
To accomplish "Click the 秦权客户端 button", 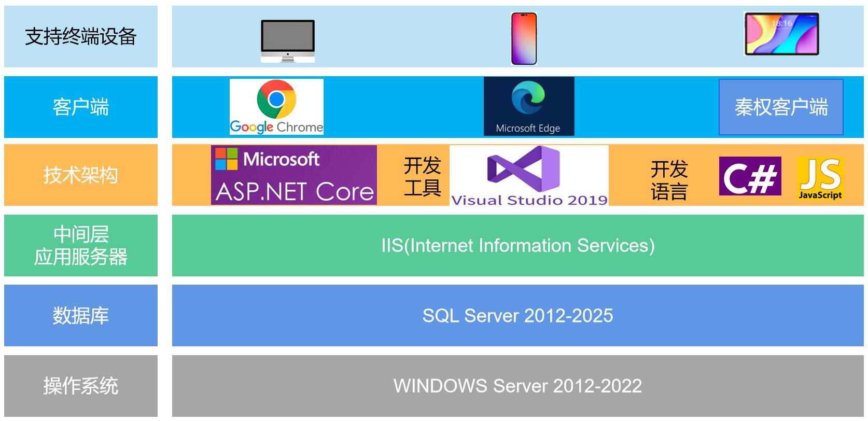I will click(x=781, y=107).
